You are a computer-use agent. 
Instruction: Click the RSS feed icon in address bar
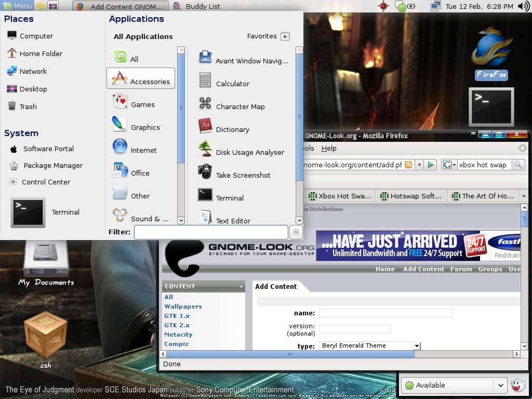[x=408, y=165]
